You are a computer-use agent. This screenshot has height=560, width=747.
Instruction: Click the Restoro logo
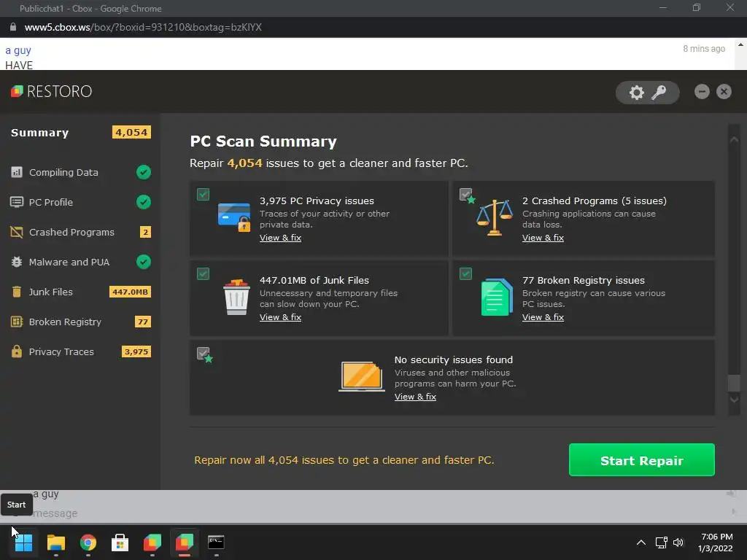pyautogui.click(x=52, y=91)
